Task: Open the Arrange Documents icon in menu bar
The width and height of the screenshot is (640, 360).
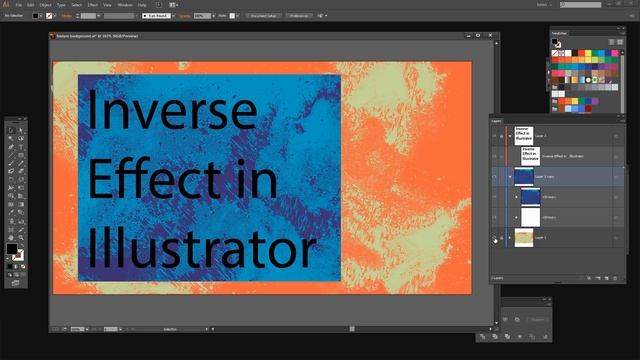Action: pyautogui.click(x=173, y=5)
